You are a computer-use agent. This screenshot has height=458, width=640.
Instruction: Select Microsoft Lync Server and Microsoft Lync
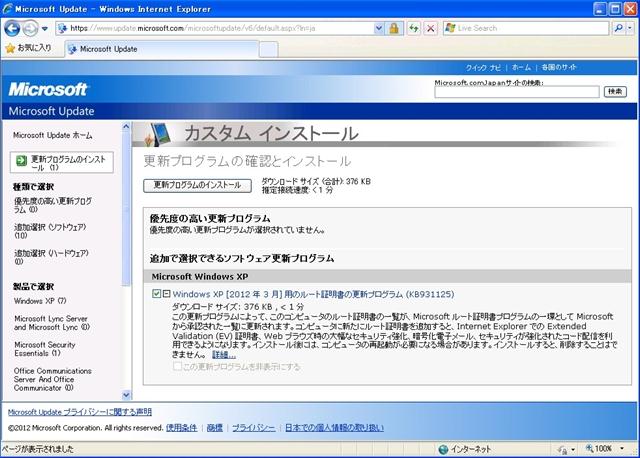click(52, 323)
